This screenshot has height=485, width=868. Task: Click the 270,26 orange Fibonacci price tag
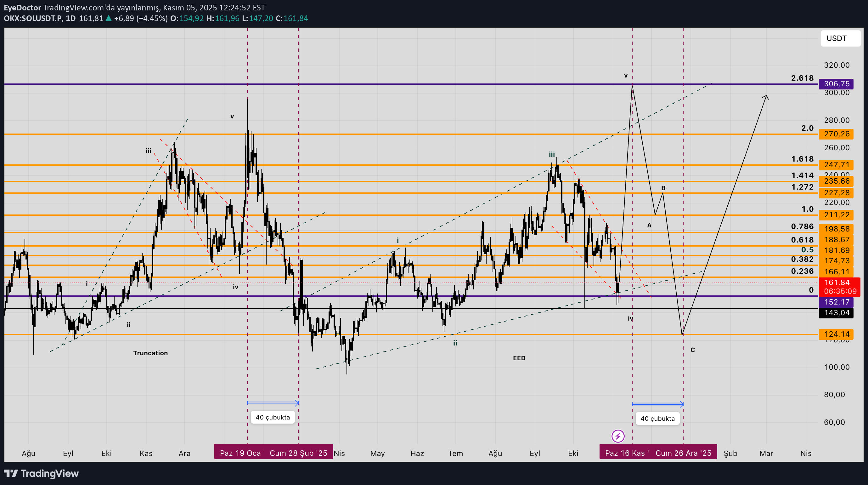836,134
